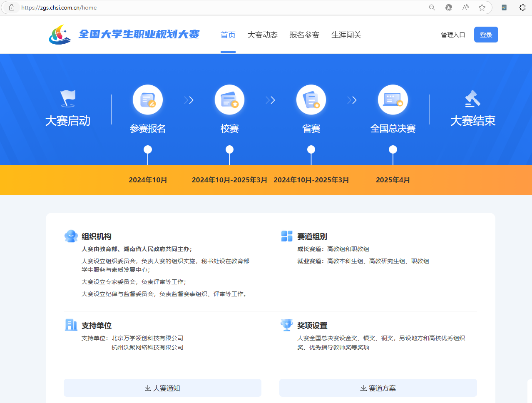This screenshot has width=532, height=403.
Task: Click the 参赛报名 registration icon
Action: [x=148, y=100]
